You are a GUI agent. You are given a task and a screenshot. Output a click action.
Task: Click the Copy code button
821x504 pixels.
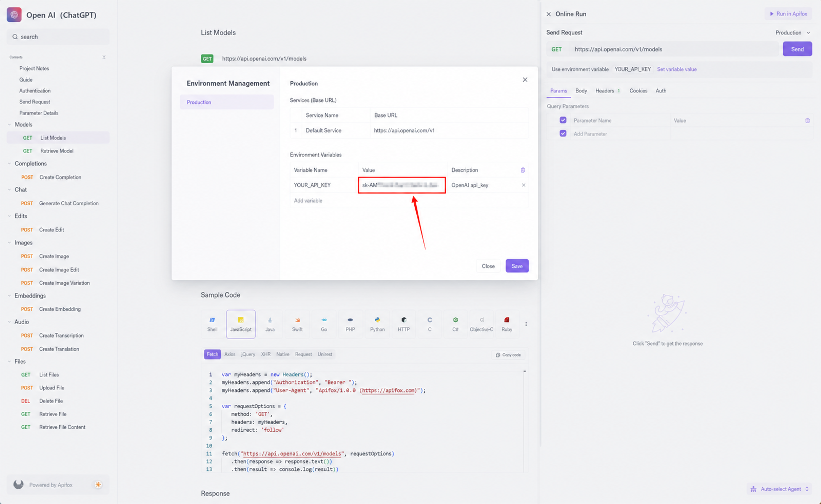point(508,355)
